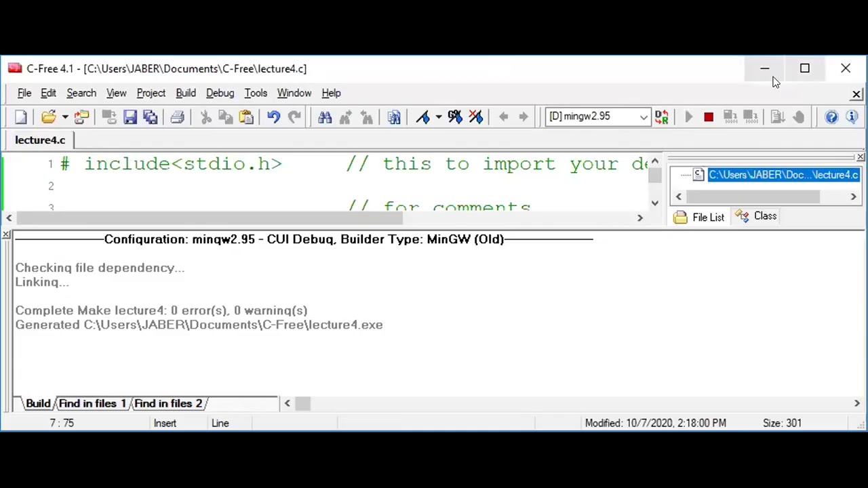Open the Project menu

151,93
